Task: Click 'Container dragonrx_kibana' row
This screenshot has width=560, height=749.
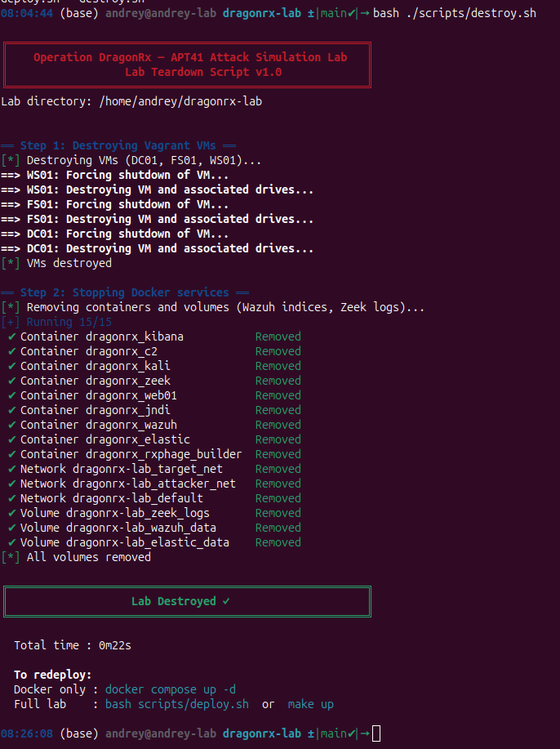Action: [x=154, y=337]
